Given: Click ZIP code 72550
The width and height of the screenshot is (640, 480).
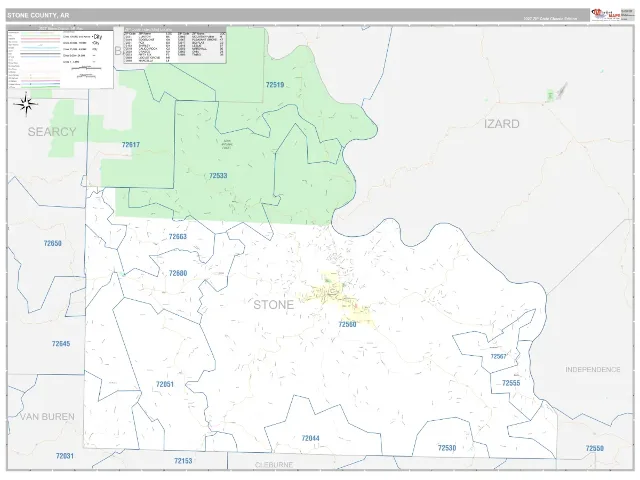Looking at the screenshot, I should (595, 449).
